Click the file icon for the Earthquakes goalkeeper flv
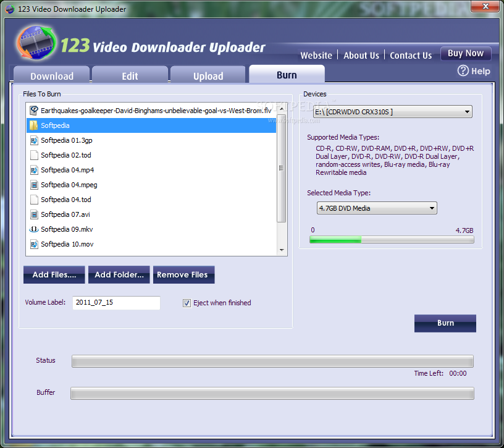The height and width of the screenshot is (448, 504). 34,111
